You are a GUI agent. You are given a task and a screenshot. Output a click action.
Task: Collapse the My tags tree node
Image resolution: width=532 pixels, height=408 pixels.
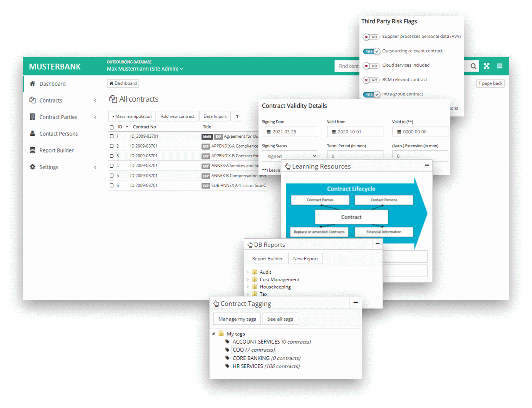point(213,334)
